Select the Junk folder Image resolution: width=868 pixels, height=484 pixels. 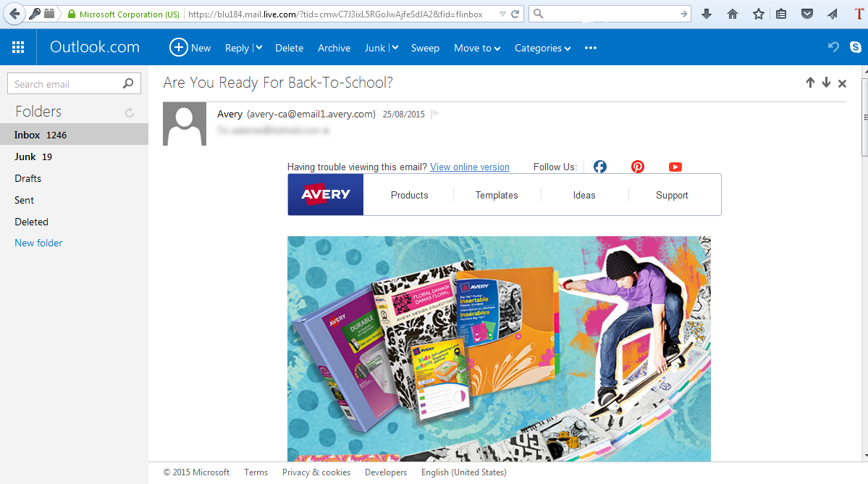pos(74,157)
